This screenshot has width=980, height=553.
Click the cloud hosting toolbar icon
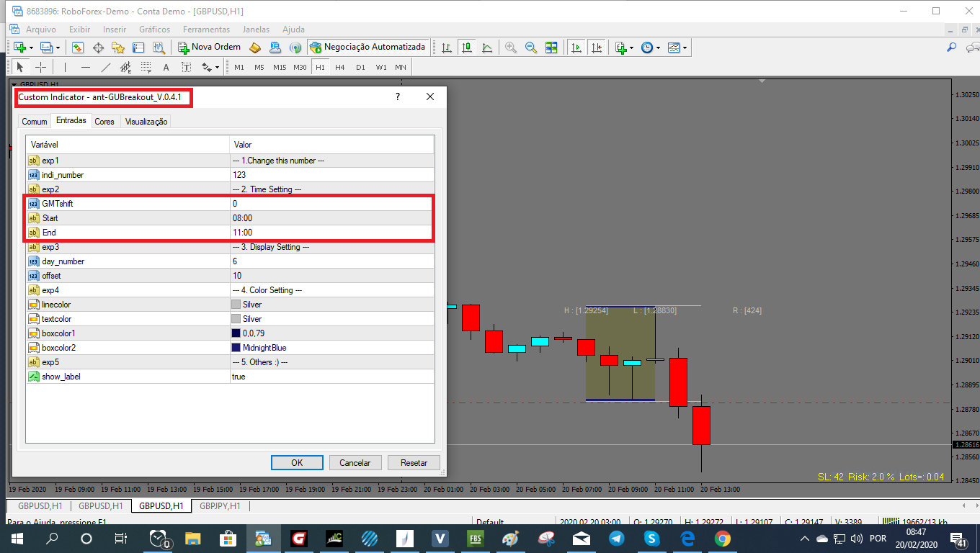point(275,48)
